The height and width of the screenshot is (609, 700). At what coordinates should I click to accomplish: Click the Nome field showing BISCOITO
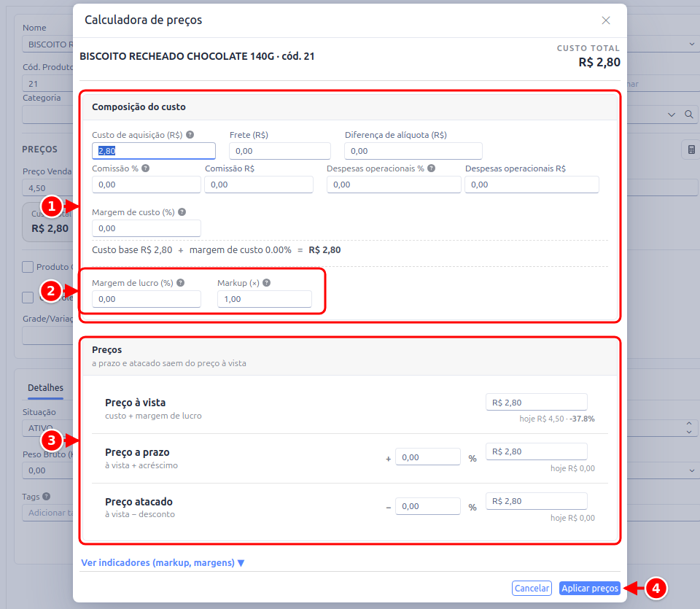click(x=48, y=44)
